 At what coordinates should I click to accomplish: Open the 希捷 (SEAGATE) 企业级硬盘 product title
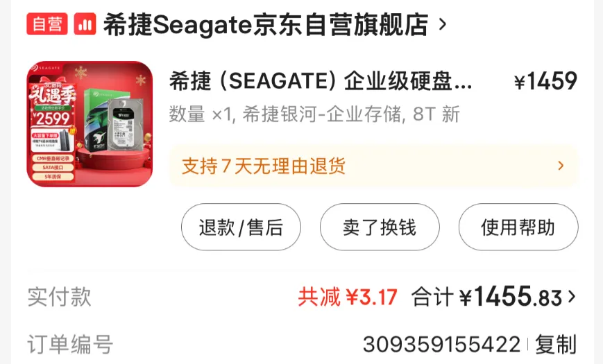point(321,81)
